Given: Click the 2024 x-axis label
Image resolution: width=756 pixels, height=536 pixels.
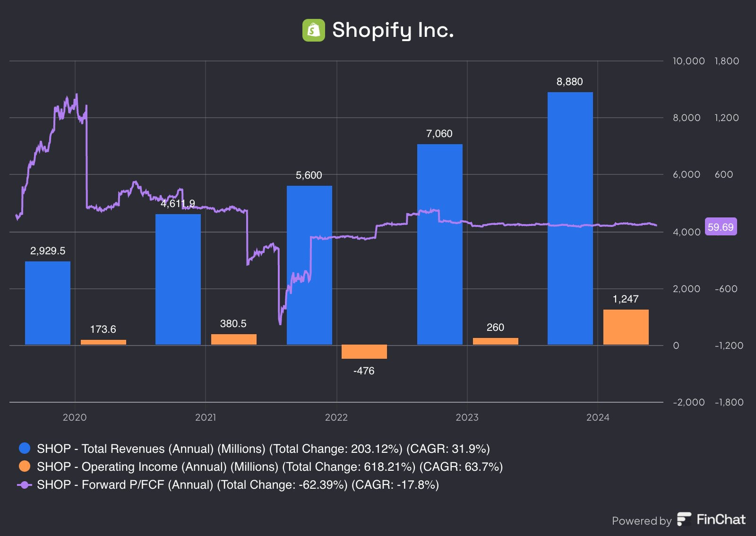Looking at the screenshot, I should tap(598, 417).
